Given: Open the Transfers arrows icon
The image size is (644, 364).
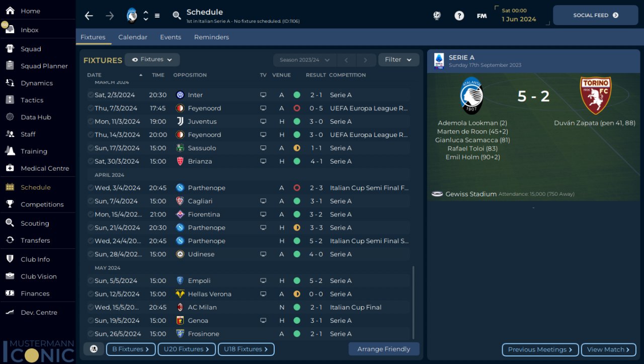Looking at the screenshot, I should tap(10, 240).
